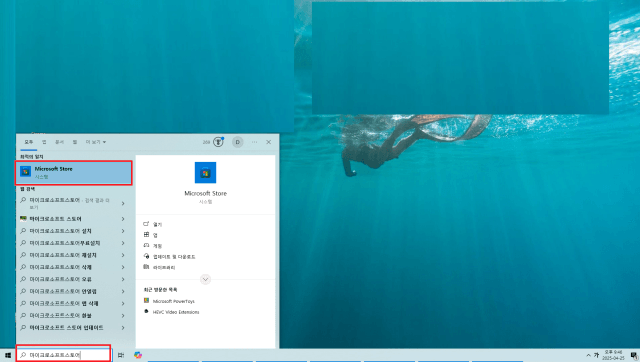The height and width of the screenshot is (362, 640).
Task: Switch to the 모두 tab
Action: click(29, 142)
